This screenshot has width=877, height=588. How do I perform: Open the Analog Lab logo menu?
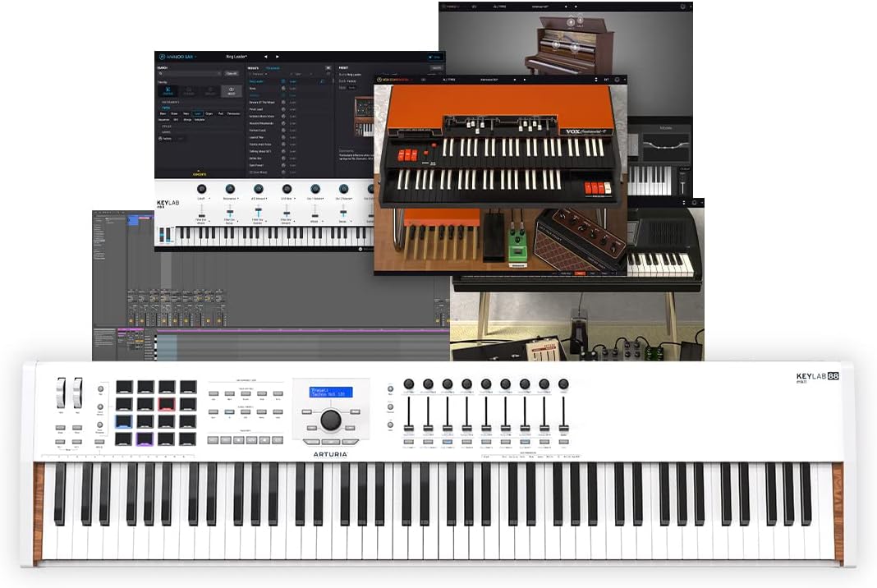pos(178,57)
